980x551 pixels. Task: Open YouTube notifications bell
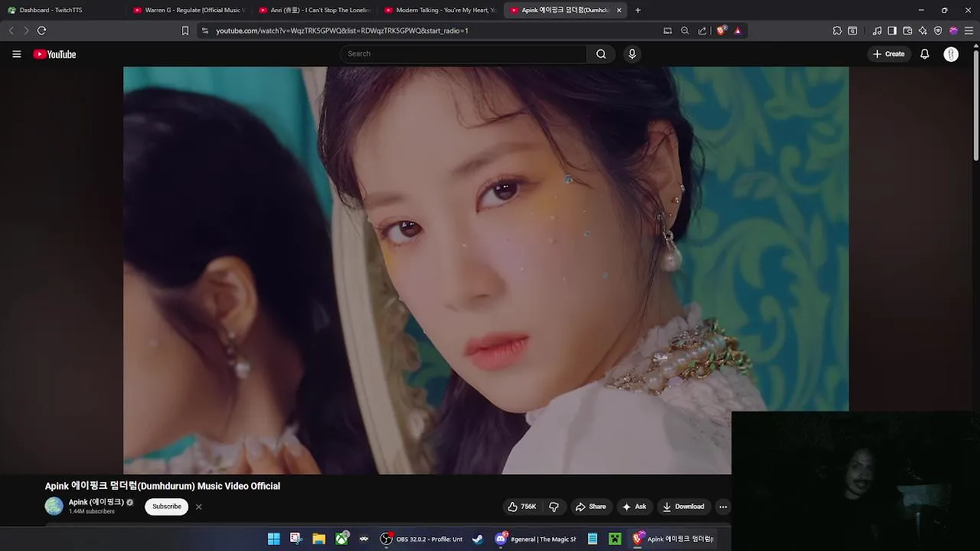pyautogui.click(x=925, y=54)
